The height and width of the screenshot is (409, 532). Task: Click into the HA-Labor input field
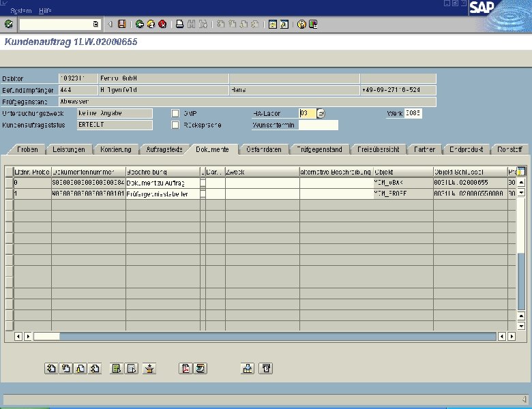[x=308, y=113]
